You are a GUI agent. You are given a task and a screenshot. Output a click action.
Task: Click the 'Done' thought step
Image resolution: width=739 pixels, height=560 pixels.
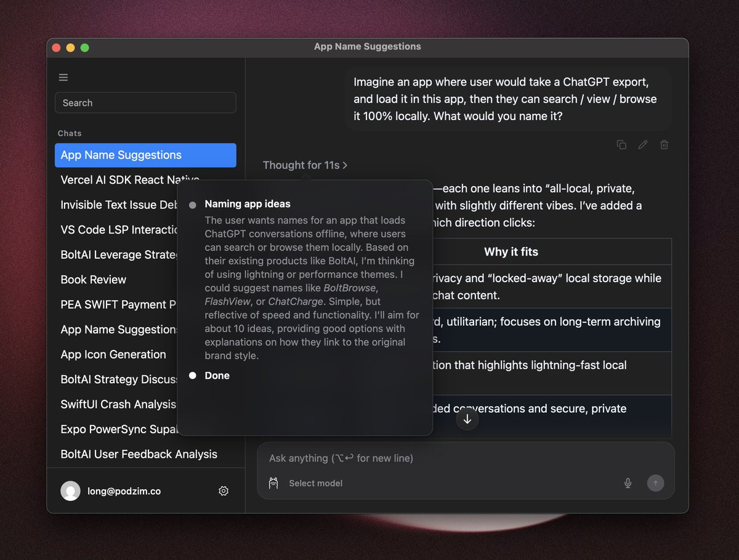(x=217, y=376)
